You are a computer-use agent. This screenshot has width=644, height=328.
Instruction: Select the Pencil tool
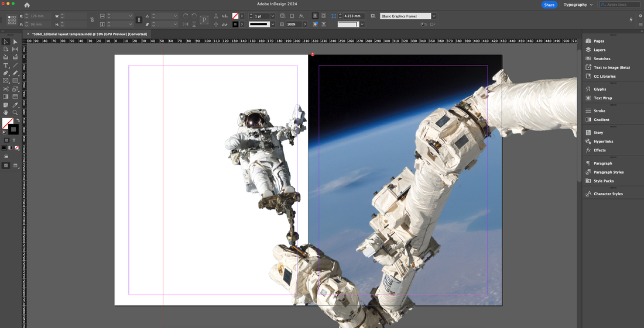15,73
